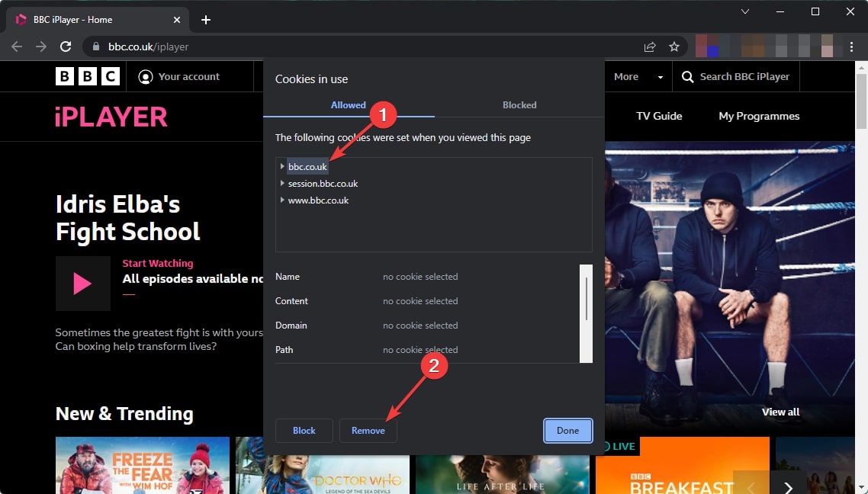The width and height of the screenshot is (868, 494).
Task: Open the More navigation dropdown
Action: pyautogui.click(x=637, y=76)
